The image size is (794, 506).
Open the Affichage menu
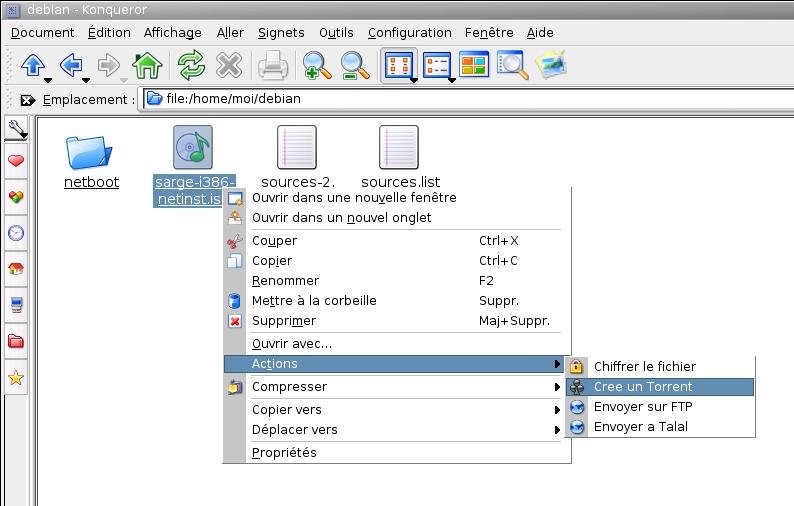173,33
